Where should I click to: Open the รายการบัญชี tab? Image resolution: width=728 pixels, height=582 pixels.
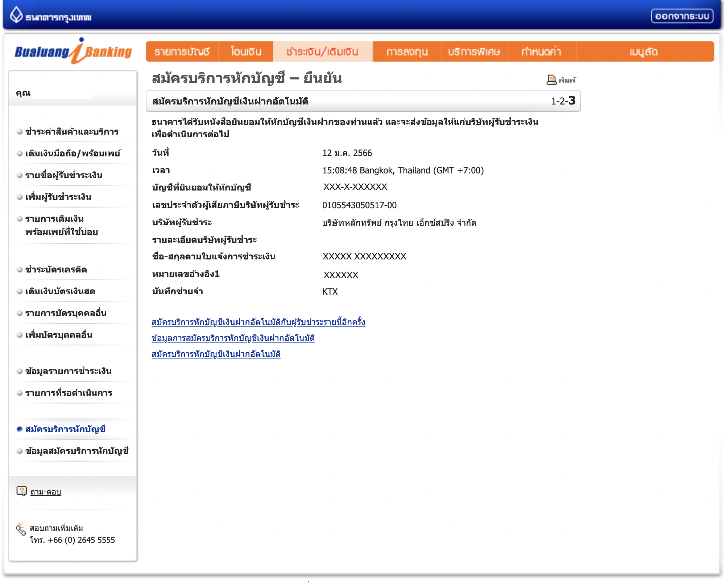(182, 52)
